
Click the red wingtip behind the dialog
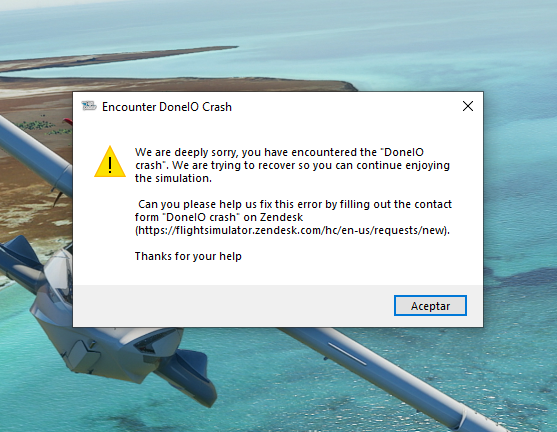67,122
